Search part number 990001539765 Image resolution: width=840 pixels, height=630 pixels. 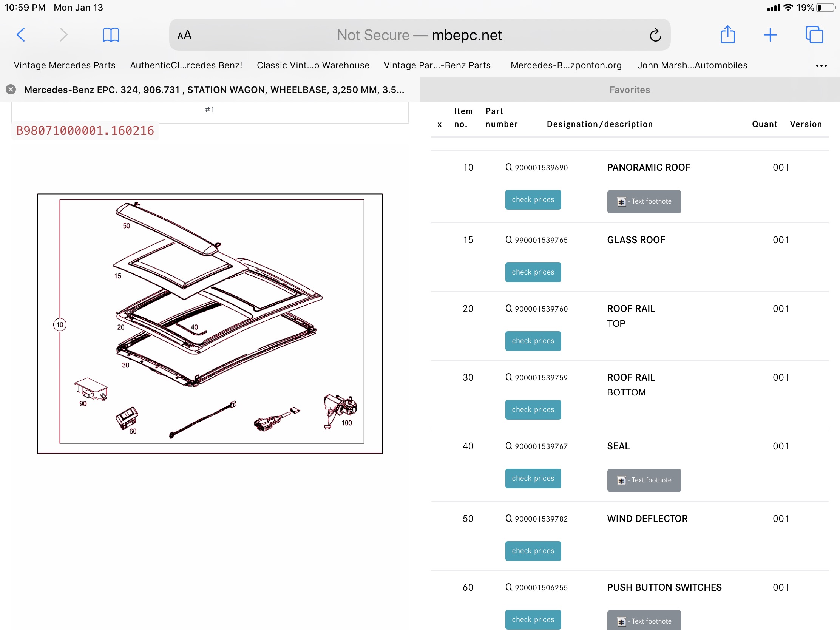[x=537, y=240]
